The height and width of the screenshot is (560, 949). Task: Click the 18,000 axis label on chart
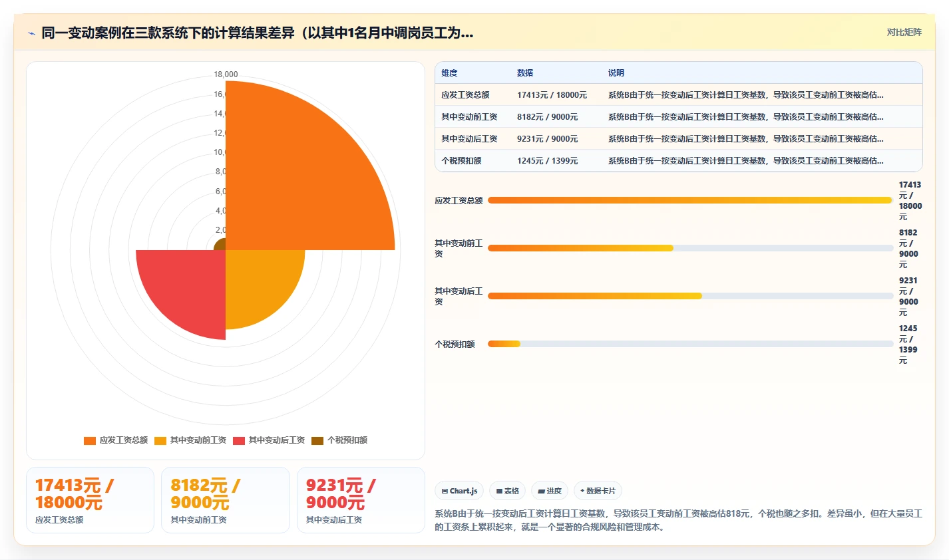click(x=226, y=74)
